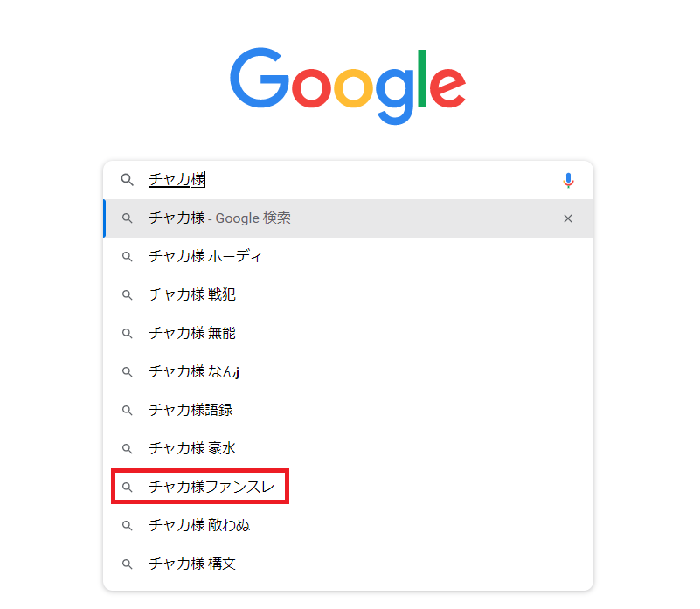Image resolution: width=700 pixels, height=609 pixels.
Task: Click the Google logo
Action: 348,86
